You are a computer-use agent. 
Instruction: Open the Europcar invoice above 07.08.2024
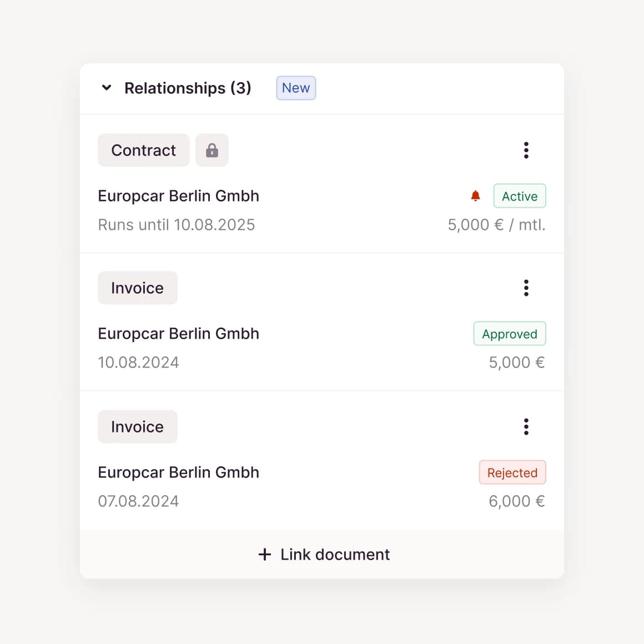pos(178,472)
